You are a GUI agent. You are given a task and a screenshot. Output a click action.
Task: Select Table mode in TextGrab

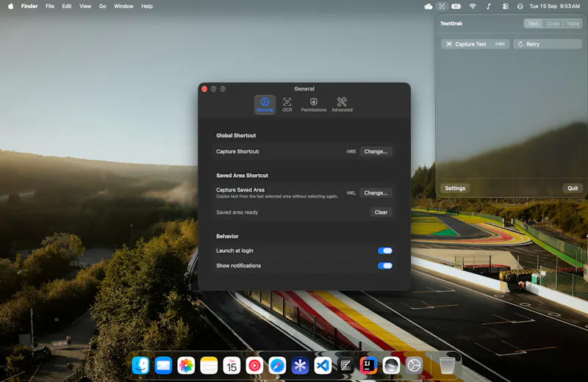[x=573, y=24]
